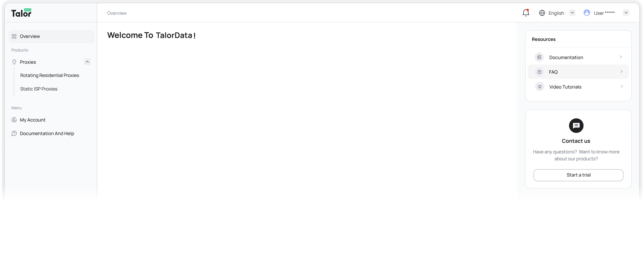Image resolution: width=644 pixels, height=261 pixels.
Task: Open Documentation And Help menu item
Action: [x=47, y=133]
